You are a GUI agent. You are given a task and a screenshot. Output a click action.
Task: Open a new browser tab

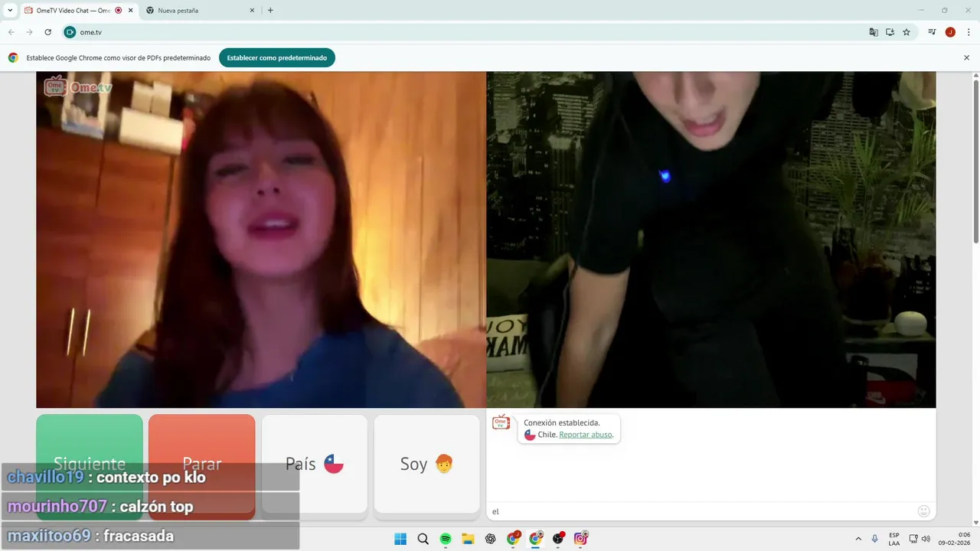[270, 11]
